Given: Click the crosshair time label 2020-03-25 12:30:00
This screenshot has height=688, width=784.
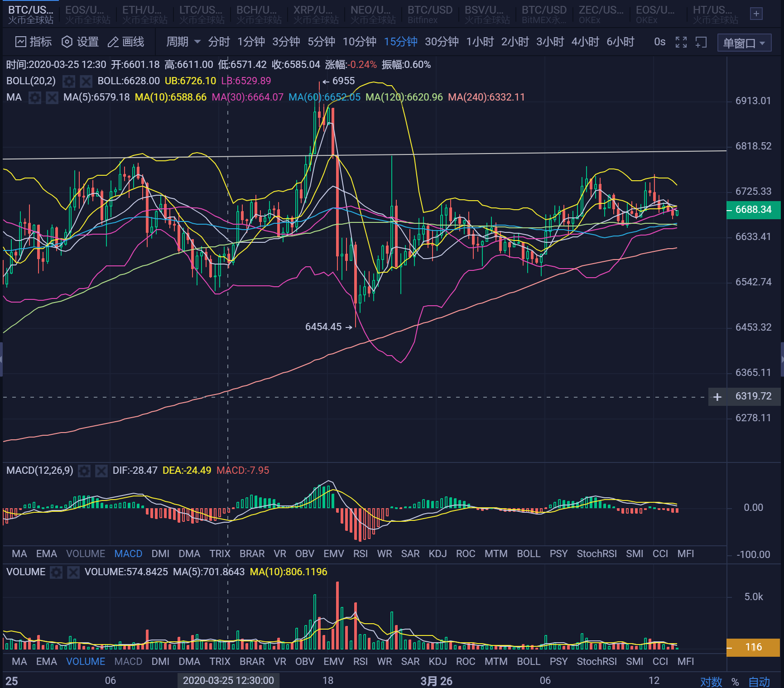Looking at the screenshot, I should pyautogui.click(x=228, y=681).
